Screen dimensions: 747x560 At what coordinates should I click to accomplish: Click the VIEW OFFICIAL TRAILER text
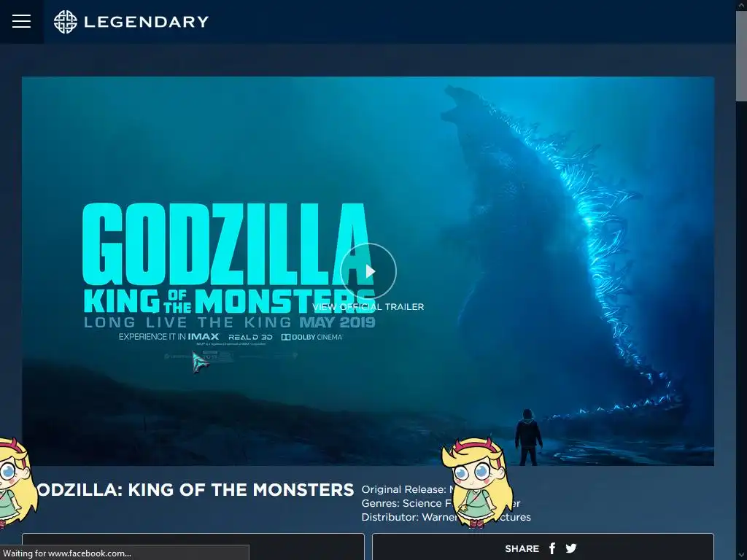(x=368, y=307)
